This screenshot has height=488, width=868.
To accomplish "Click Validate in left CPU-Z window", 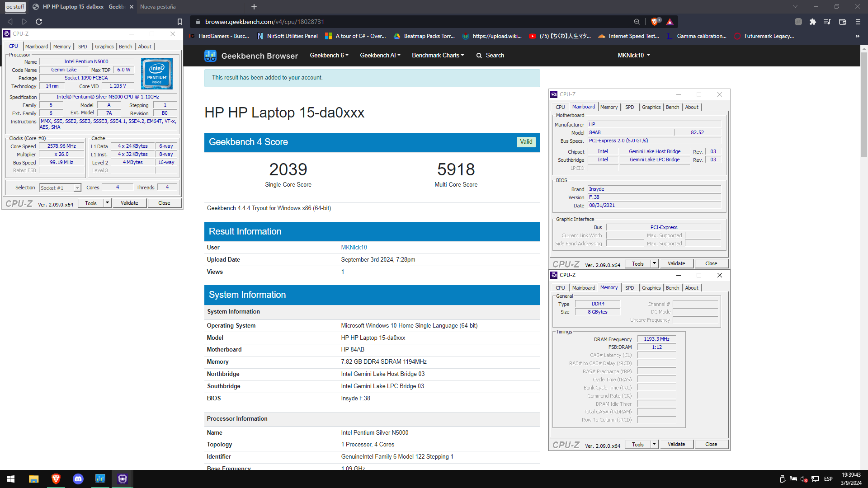I will point(129,203).
